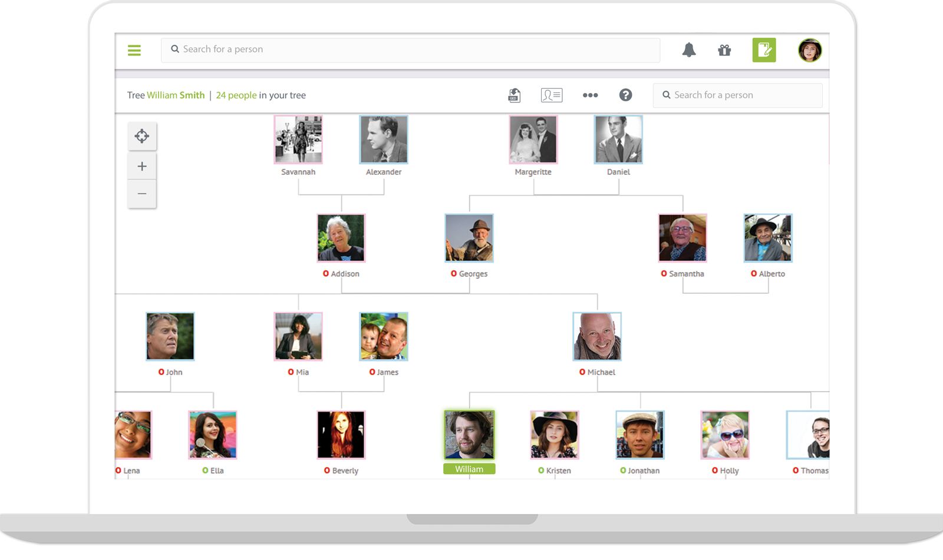Center the tree using the crosshair icon
This screenshot has height=560, width=943.
pyautogui.click(x=142, y=135)
